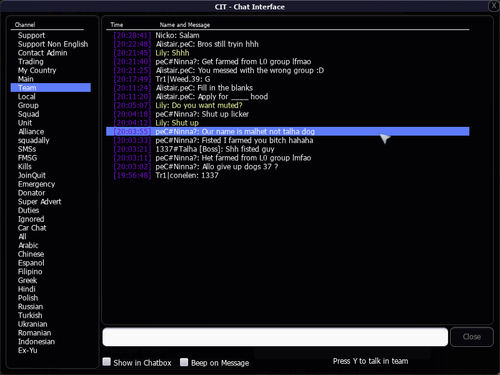The width and height of the screenshot is (500, 375).
Task: Open the SMSs channel
Action: coord(27,149)
